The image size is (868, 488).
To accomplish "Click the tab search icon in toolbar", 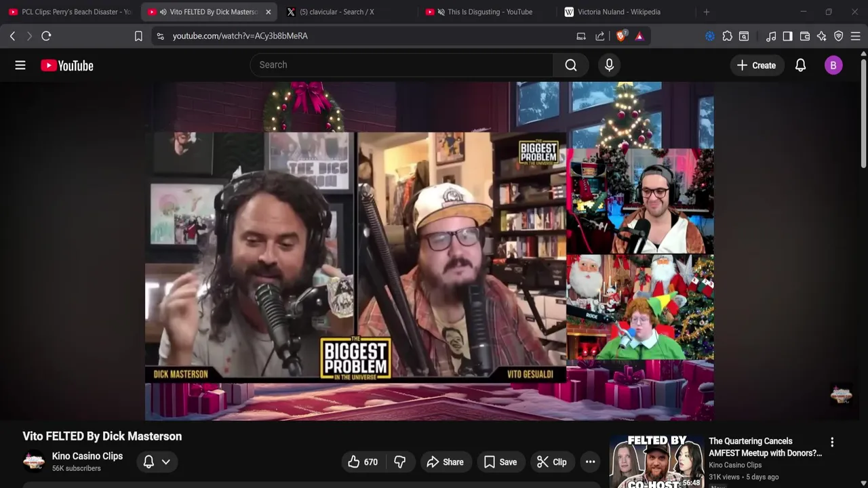I will tap(744, 36).
